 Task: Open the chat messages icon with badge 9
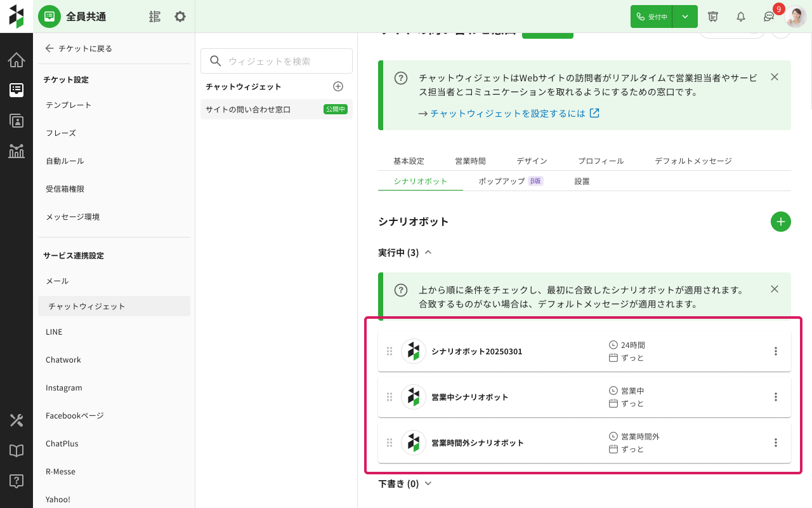[x=769, y=17]
